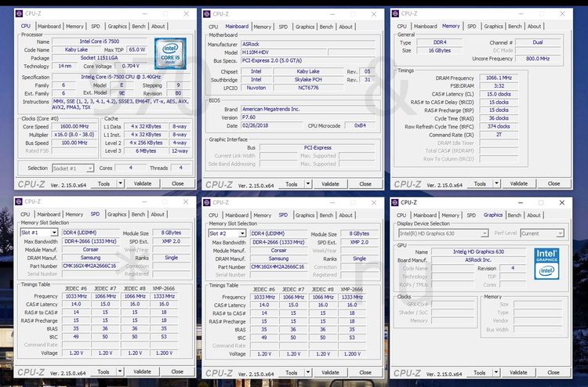Open Intel HD Graphics 630 display device dropdown

click(x=443, y=233)
